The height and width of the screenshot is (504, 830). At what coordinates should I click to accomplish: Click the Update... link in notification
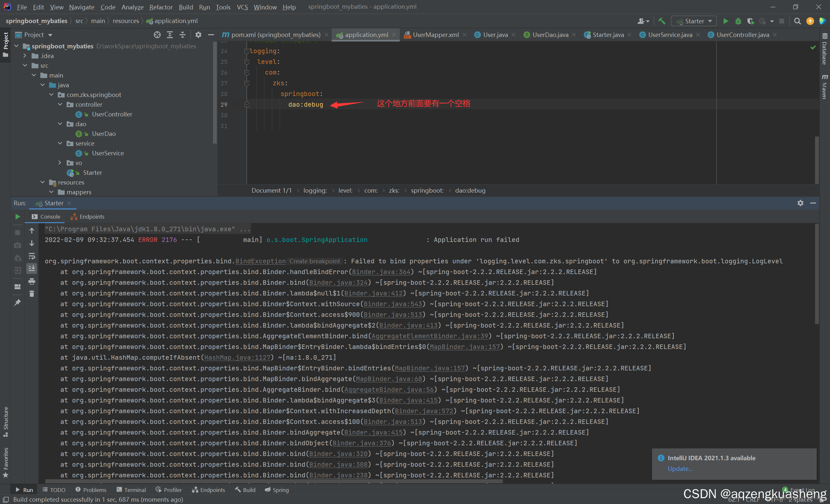click(680, 469)
